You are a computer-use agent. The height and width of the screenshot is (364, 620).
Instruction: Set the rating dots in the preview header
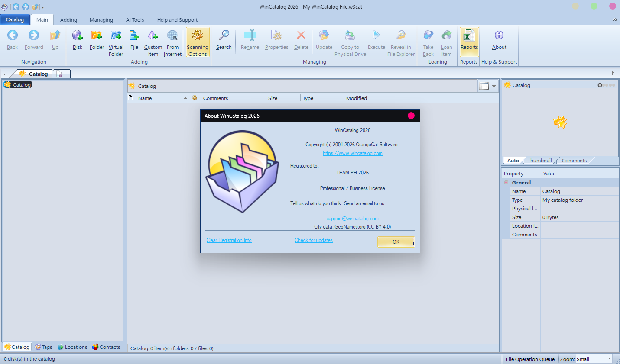[x=606, y=85]
